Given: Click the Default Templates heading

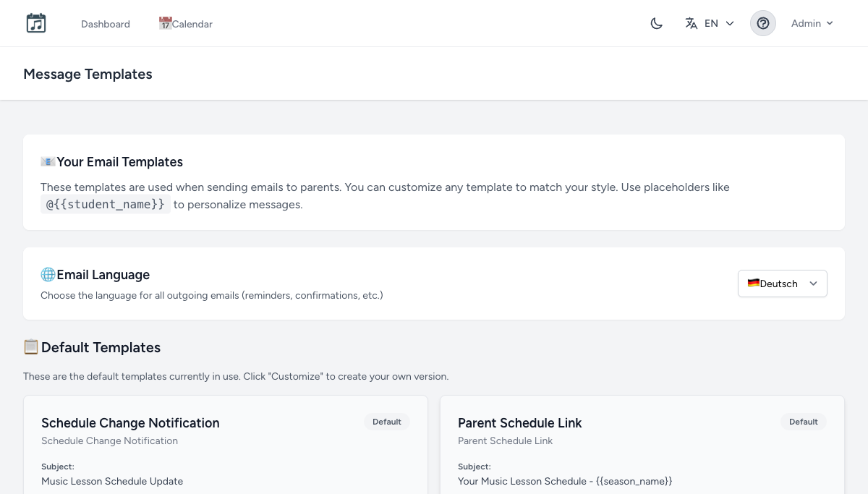Looking at the screenshot, I should (x=92, y=347).
